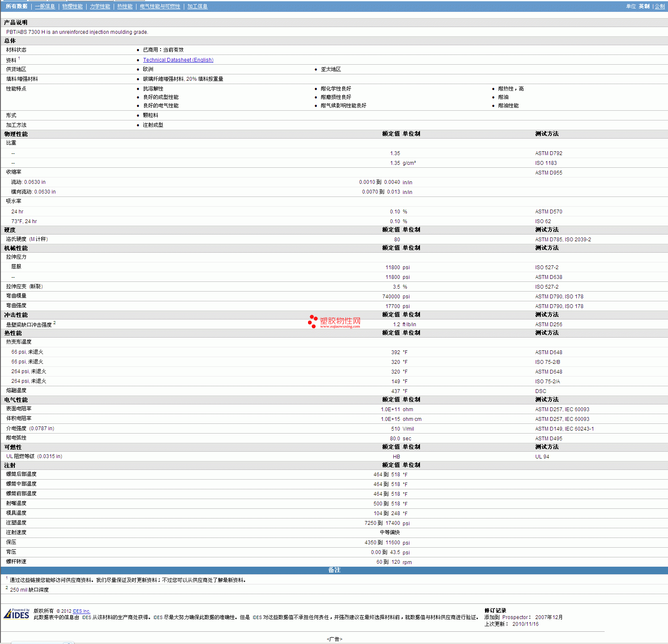Click the 横向流动: 0.0630 in row label
The image size is (668, 644).
click(x=33, y=192)
